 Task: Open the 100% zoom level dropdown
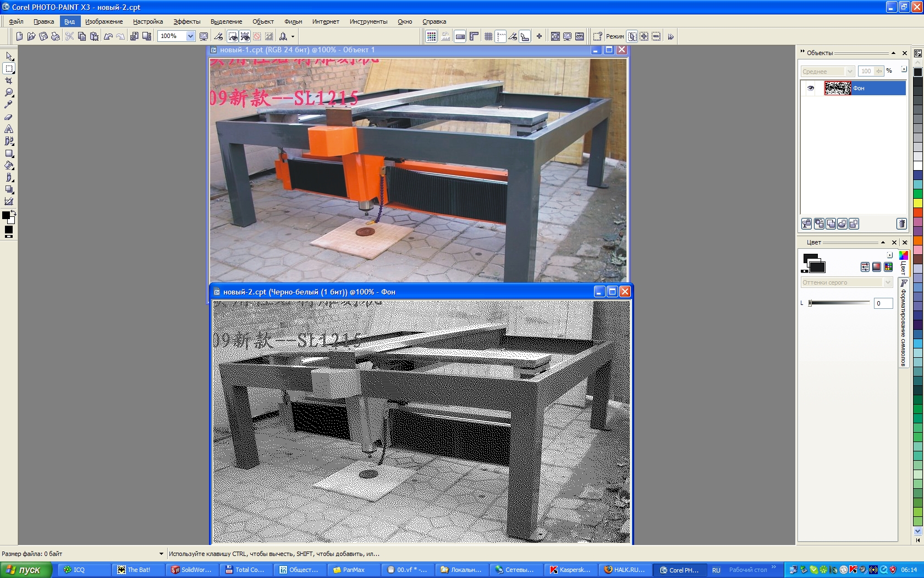click(190, 36)
